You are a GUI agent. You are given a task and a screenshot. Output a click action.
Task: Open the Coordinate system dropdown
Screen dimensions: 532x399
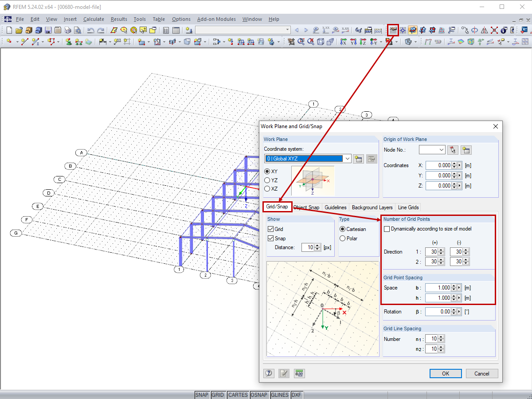[348, 158]
